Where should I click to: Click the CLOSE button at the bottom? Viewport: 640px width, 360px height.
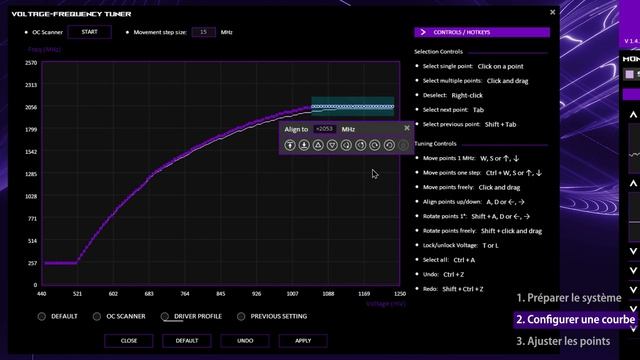[x=129, y=341]
